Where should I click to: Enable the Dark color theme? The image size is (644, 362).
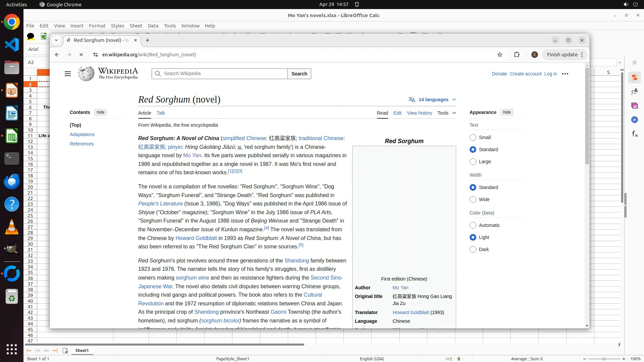(473, 249)
